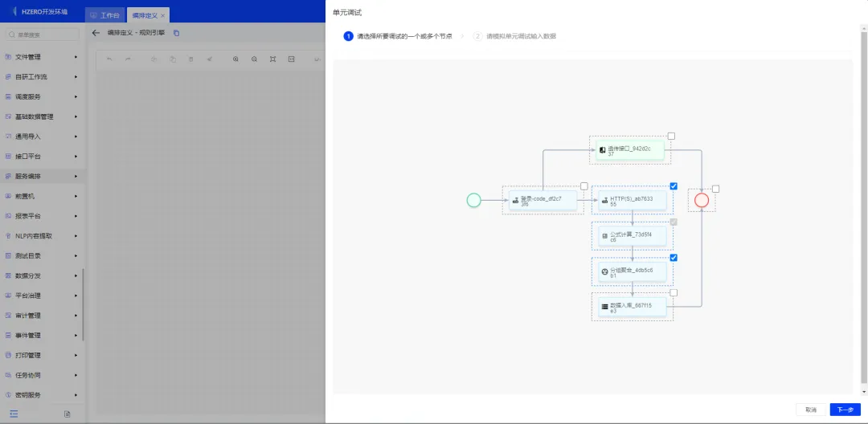Click the HZERO logo icon
This screenshot has height=424, width=868.
click(x=14, y=11)
